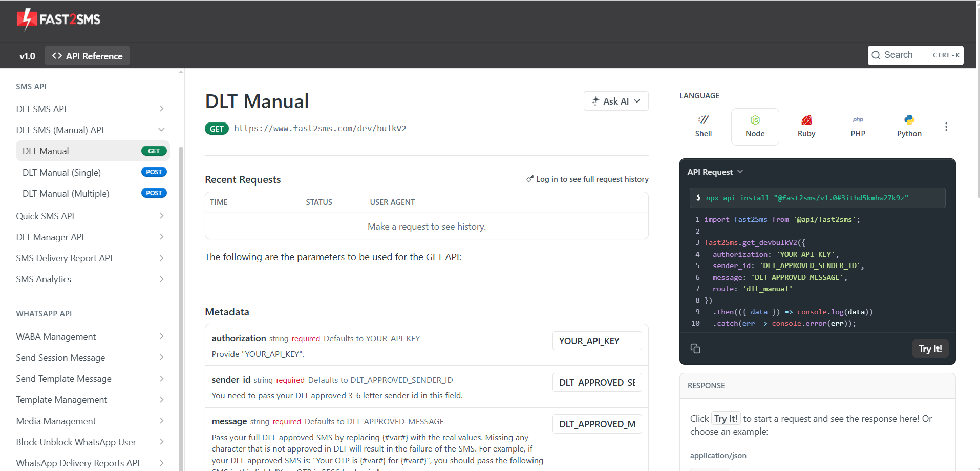This screenshot has height=471, width=980.
Task: Collapse the DLT SMS (Manual) API section
Action: (x=161, y=130)
